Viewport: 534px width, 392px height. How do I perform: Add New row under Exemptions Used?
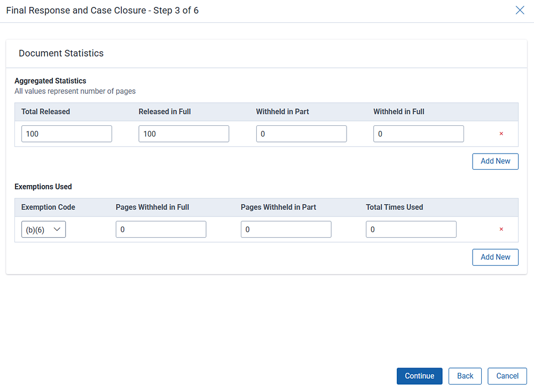point(495,257)
